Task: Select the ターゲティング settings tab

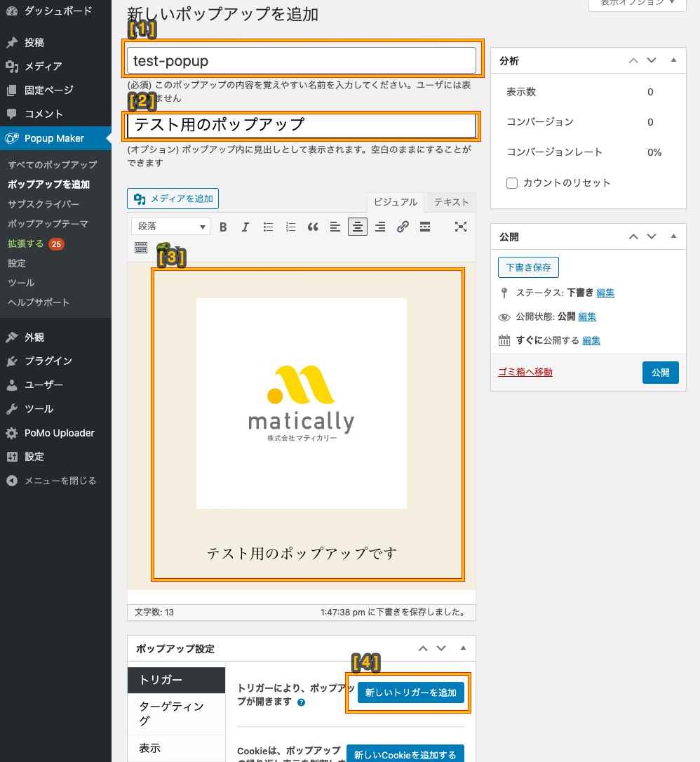Action: click(176, 714)
